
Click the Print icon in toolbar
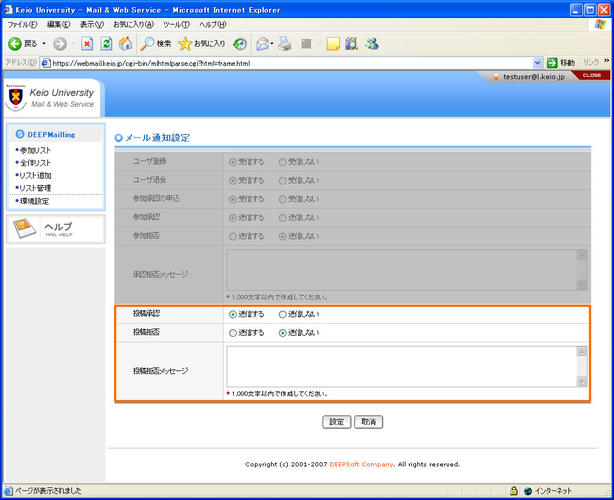(285, 44)
